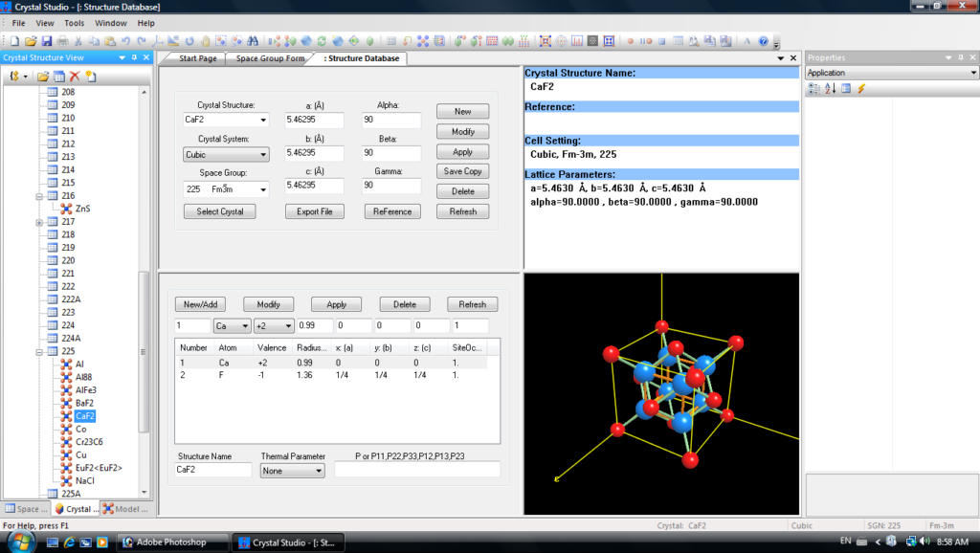Toggle auto-hide pin on Crystal Structure View

(133, 57)
